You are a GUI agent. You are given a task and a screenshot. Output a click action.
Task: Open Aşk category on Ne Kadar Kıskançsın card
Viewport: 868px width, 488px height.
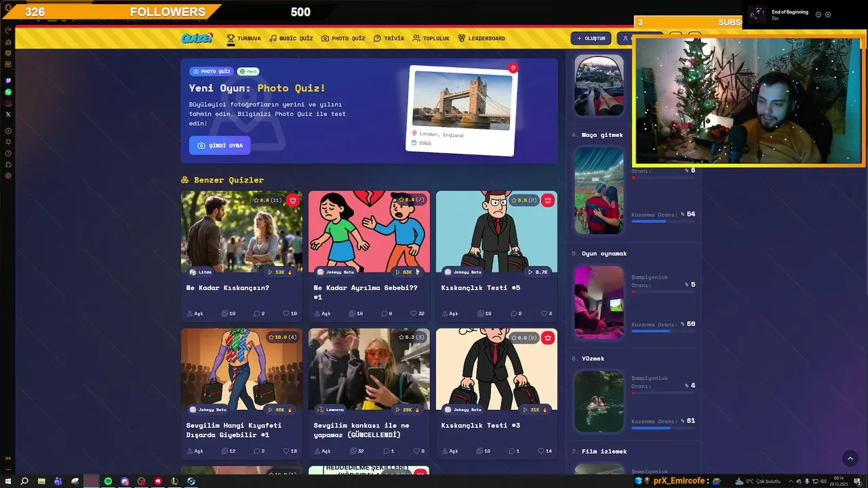[x=195, y=314]
